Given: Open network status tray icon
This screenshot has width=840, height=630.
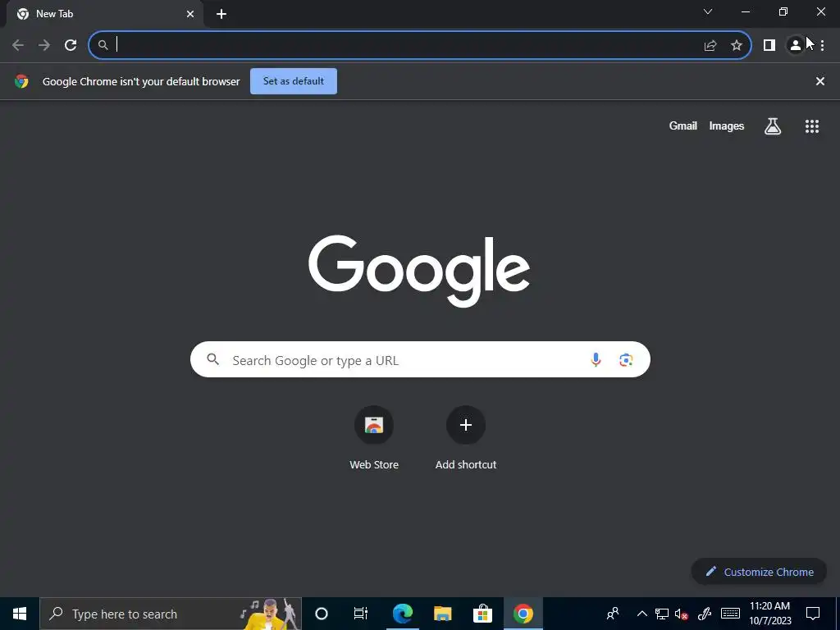Looking at the screenshot, I should (662, 614).
